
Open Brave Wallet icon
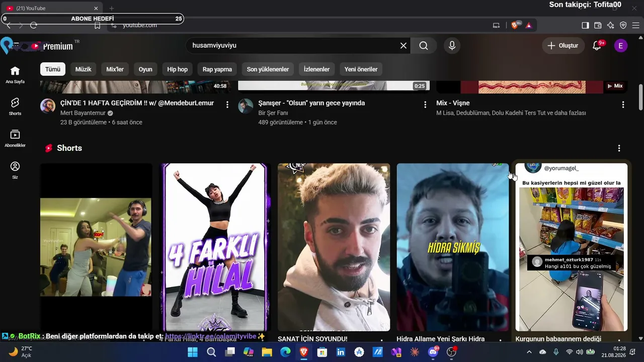click(x=598, y=25)
